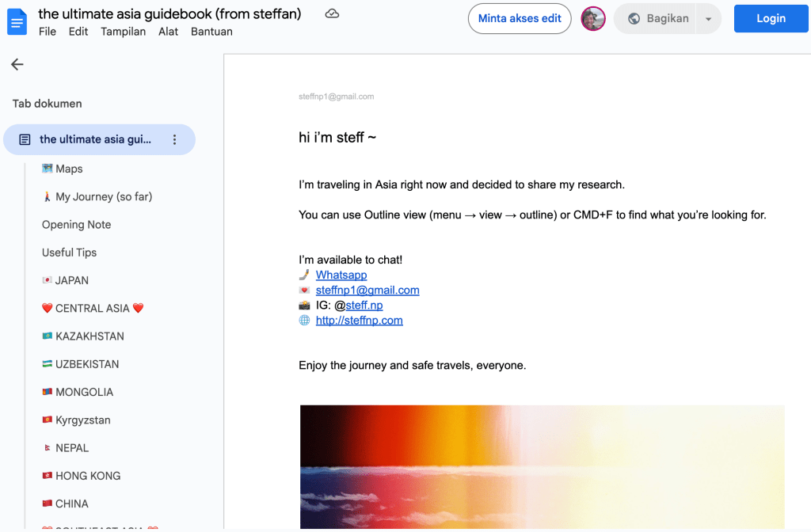Click the Minta akses edit button
The width and height of the screenshot is (811, 532).
(x=520, y=19)
